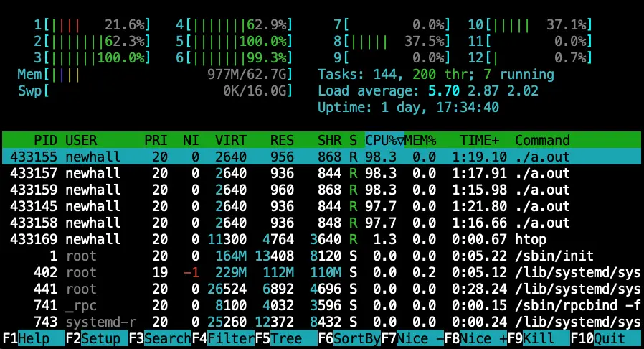Click the NI column header
The image size is (644, 349).
[x=191, y=140]
